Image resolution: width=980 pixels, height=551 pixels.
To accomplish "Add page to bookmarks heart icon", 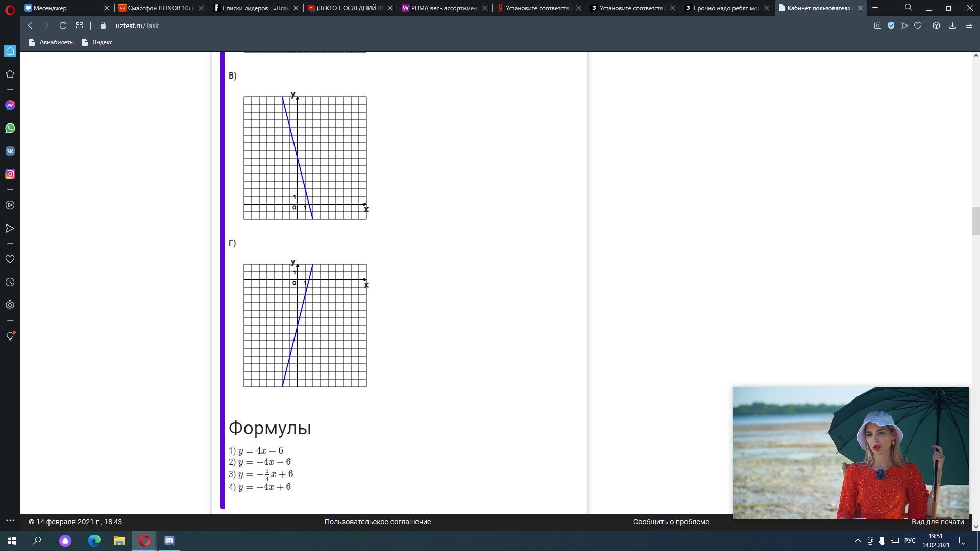I will [x=918, y=26].
